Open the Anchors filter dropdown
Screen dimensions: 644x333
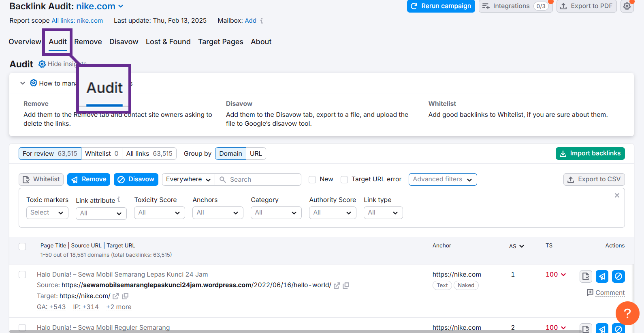(218, 213)
